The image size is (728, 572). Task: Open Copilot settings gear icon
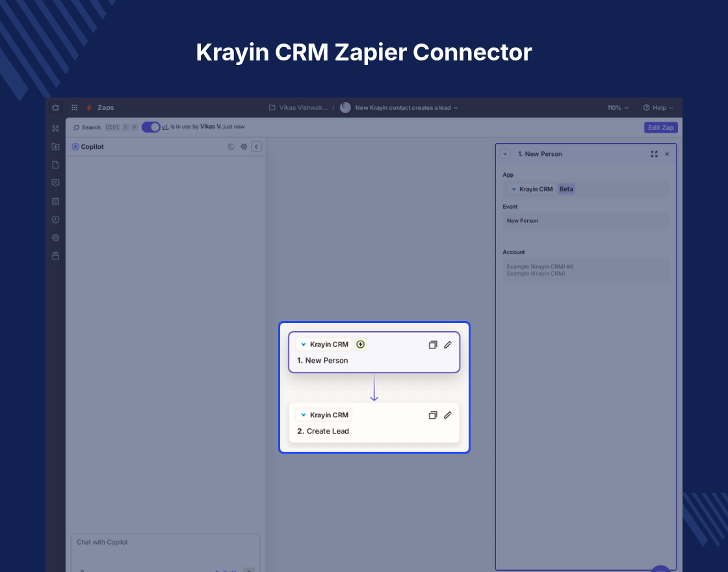tap(244, 147)
